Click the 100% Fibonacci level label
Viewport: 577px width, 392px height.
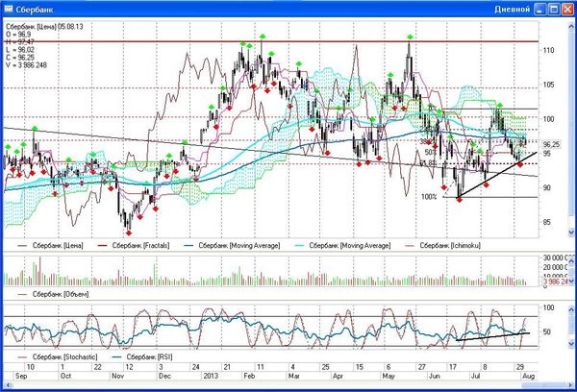429,197
